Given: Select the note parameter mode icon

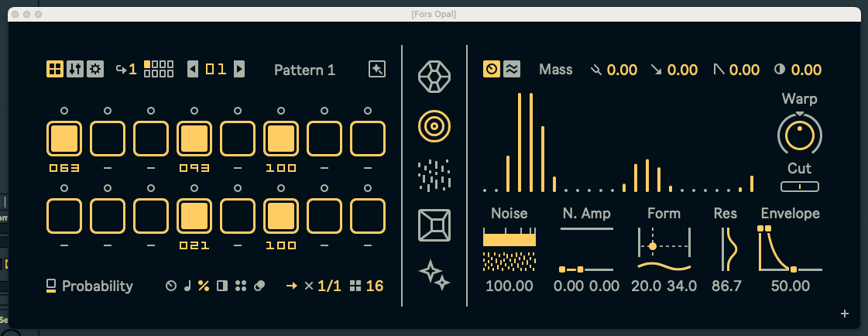Looking at the screenshot, I should [187, 286].
